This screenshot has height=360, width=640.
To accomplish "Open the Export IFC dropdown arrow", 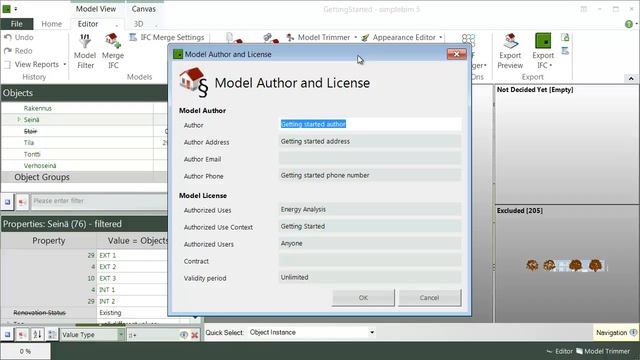I will click(551, 65).
